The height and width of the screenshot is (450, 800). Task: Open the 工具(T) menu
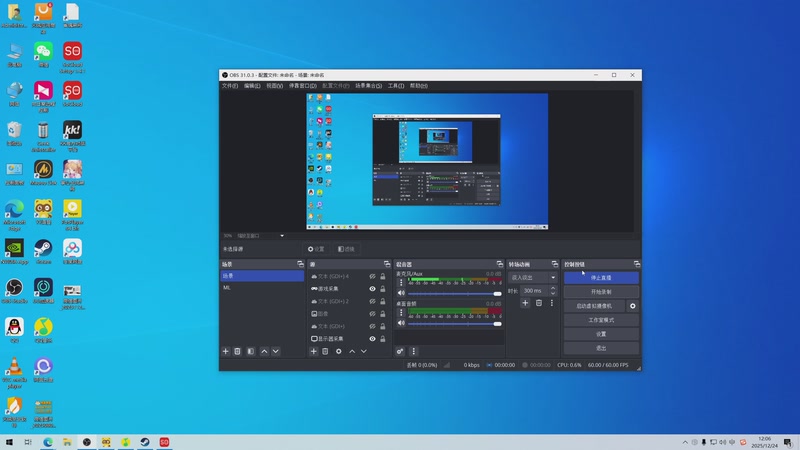click(x=395, y=86)
